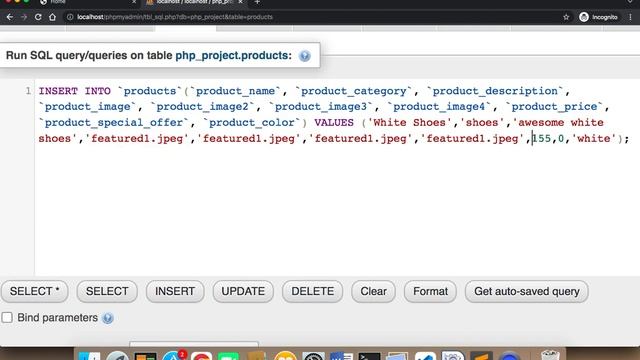
Task: Click the browser forward arrow
Action: point(24,17)
